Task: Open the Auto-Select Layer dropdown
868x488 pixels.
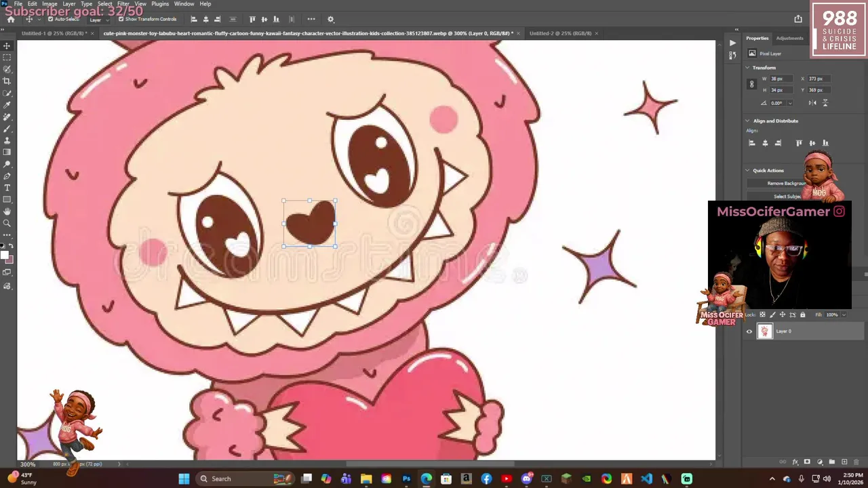Action: (x=99, y=19)
